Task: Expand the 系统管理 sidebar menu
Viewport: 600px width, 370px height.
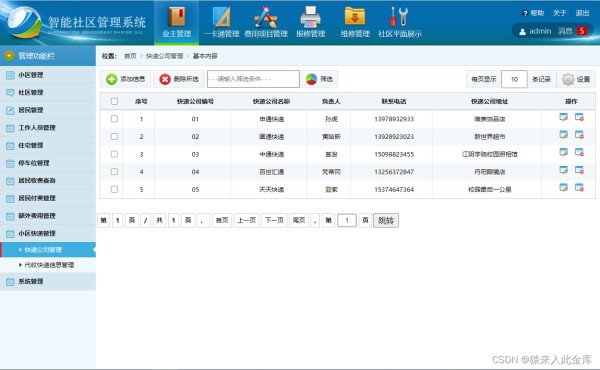Action: coord(48,282)
